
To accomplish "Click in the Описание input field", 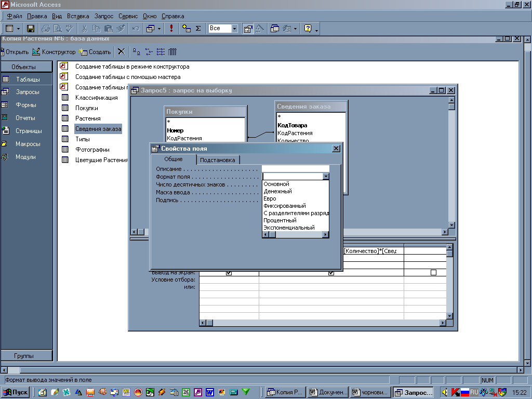I will coord(295,169).
